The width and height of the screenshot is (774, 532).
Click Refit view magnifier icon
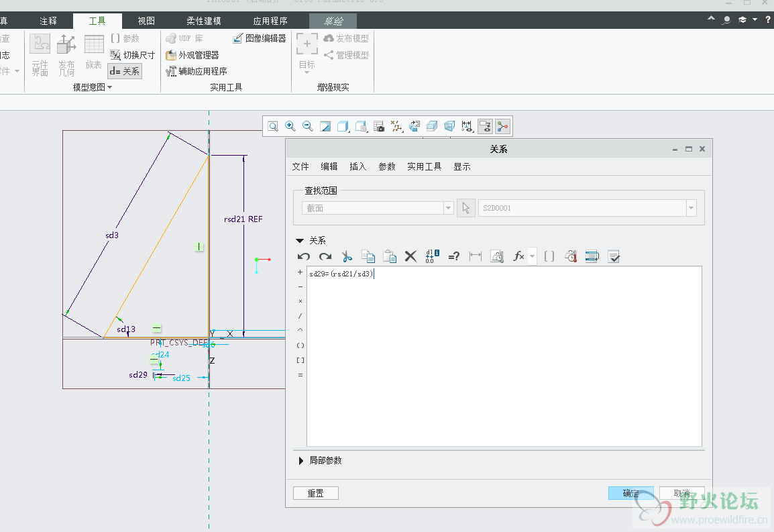pos(273,126)
